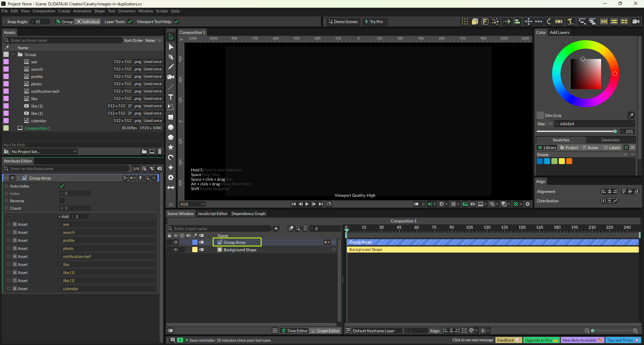Image resolution: width=644 pixels, height=345 pixels.
Task: Open the Sort Order dropdown
Action: point(153,41)
